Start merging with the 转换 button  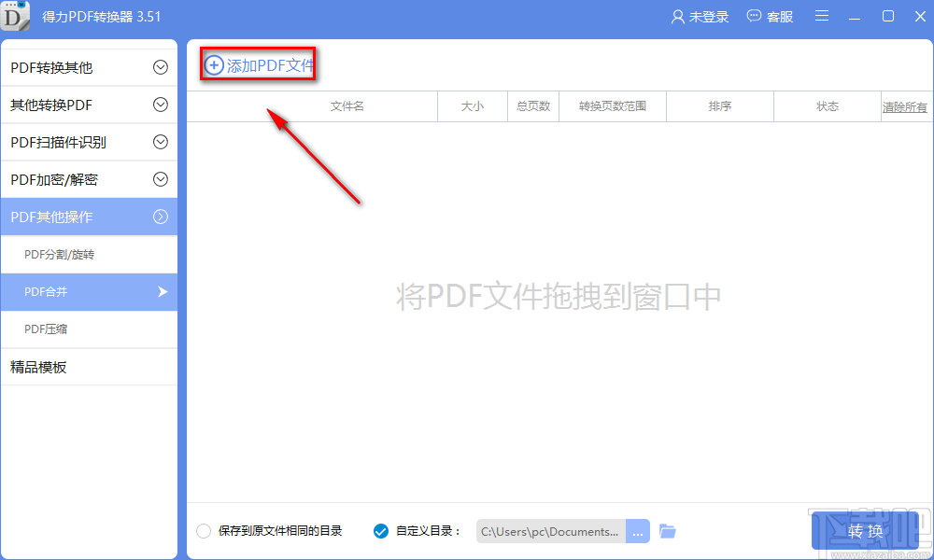tap(865, 531)
